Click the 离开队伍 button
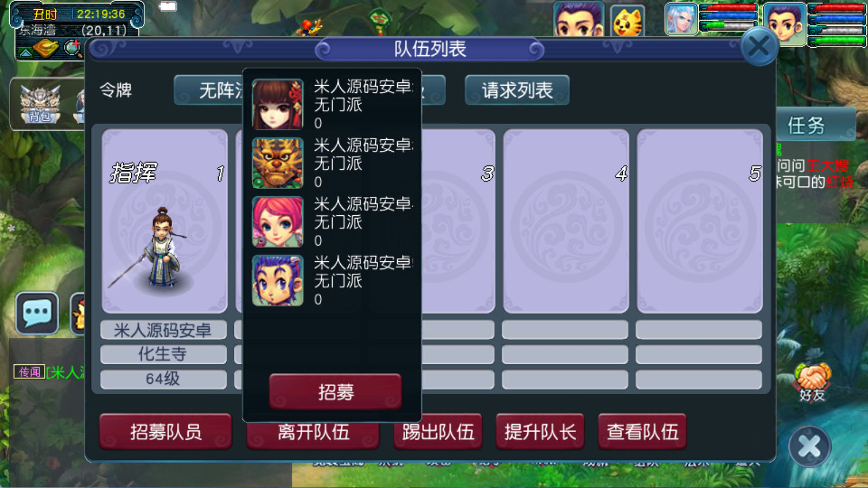868x488 pixels. pos(313,433)
